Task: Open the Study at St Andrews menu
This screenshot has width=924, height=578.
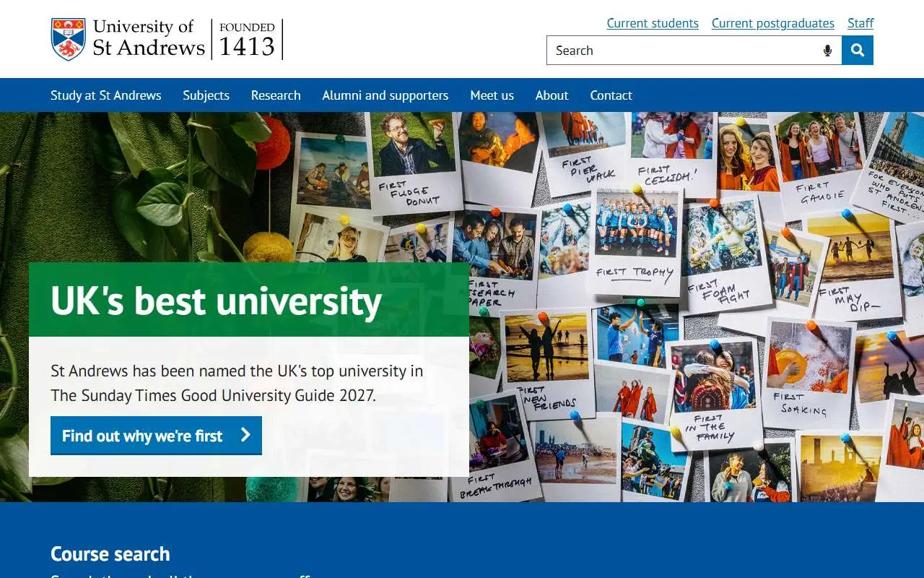Action: coord(106,95)
